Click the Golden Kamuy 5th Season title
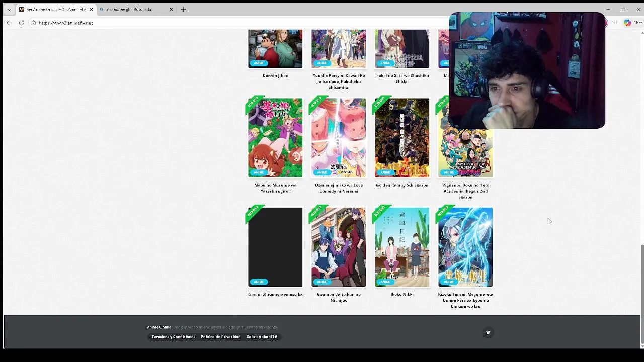 tap(402, 185)
